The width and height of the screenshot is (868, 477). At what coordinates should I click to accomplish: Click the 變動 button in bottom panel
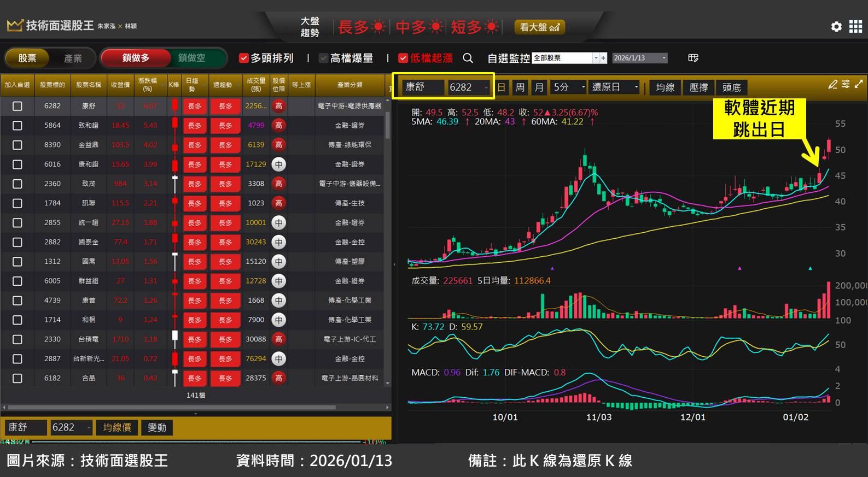tap(157, 427)
